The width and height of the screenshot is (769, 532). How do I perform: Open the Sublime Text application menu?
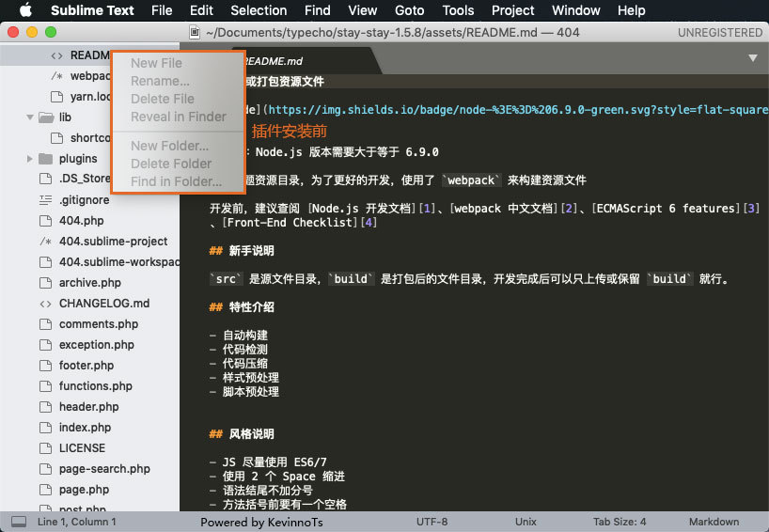92,10
